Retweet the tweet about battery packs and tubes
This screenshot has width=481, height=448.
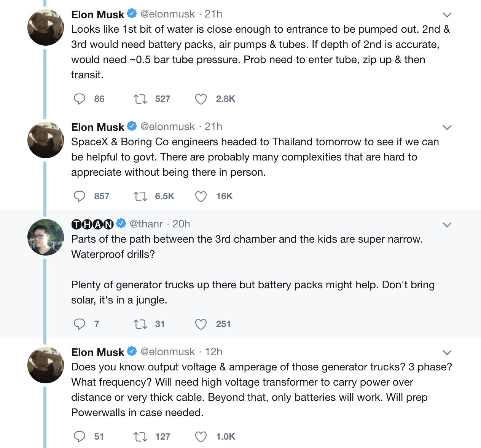click(140, 99)
